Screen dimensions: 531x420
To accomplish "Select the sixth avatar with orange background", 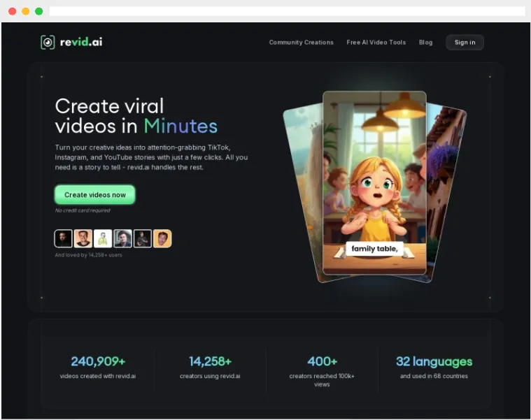I will (x=162, y=238).
